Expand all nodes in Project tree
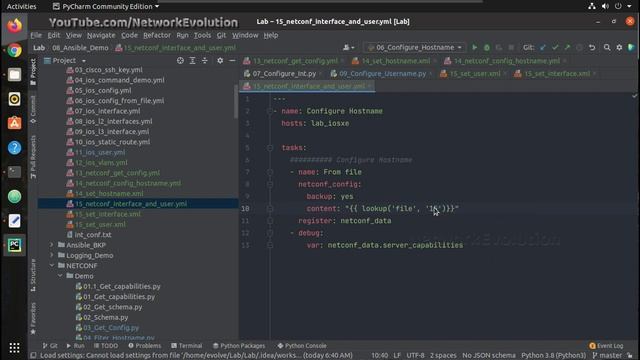Viewport: 640px width, 360px height. 192,60
